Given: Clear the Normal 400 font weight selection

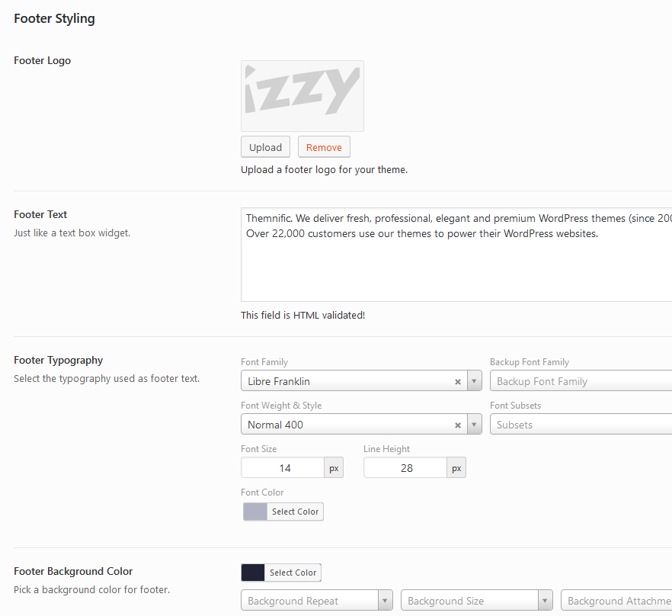Looking at the screenshot, I should tap(457, 425).
